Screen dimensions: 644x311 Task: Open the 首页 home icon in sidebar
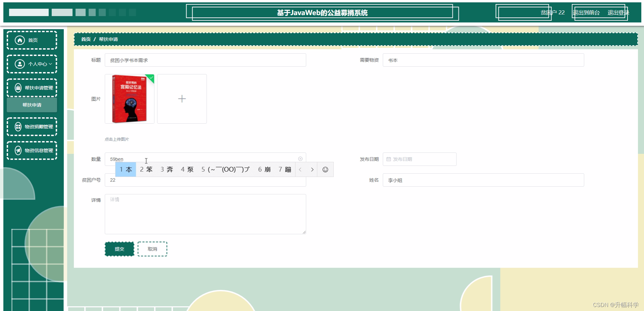[20, 40]
